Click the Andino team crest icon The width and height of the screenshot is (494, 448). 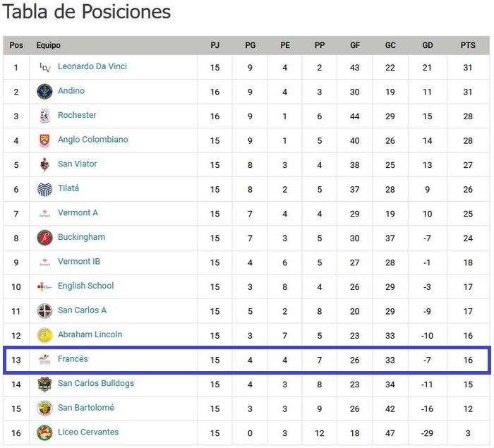click(x=44, y=91)
